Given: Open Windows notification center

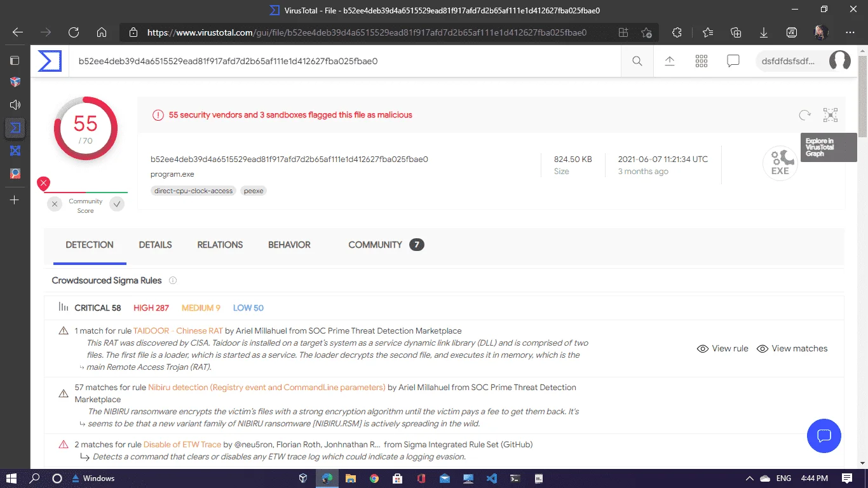Looking at the screenshot, I should pyautogui.click(x=847, y=478).
